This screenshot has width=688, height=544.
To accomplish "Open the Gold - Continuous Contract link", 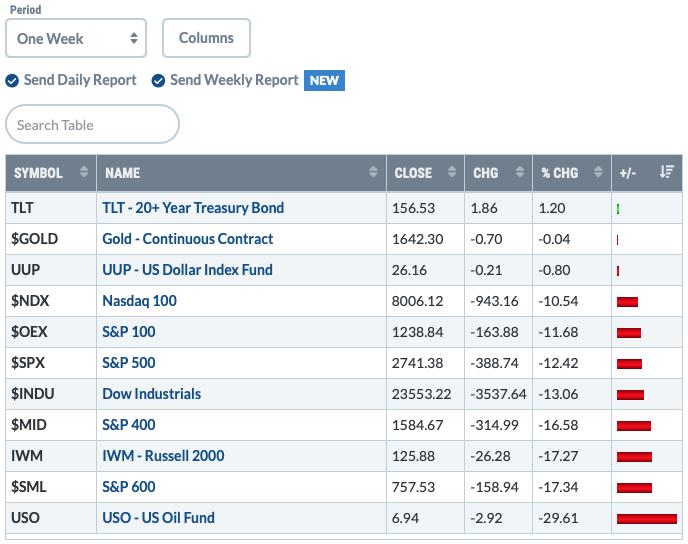I will point(187,239).
